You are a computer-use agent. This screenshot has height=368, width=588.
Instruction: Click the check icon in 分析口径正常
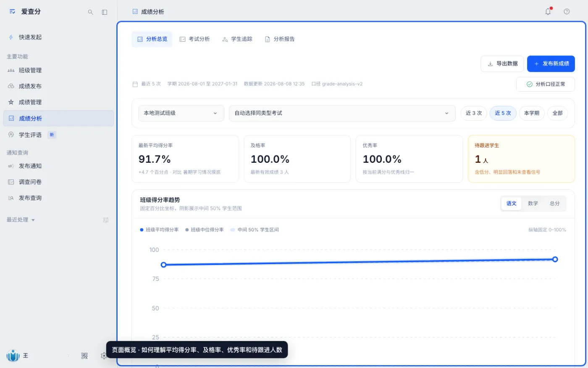tap(529, 84)
